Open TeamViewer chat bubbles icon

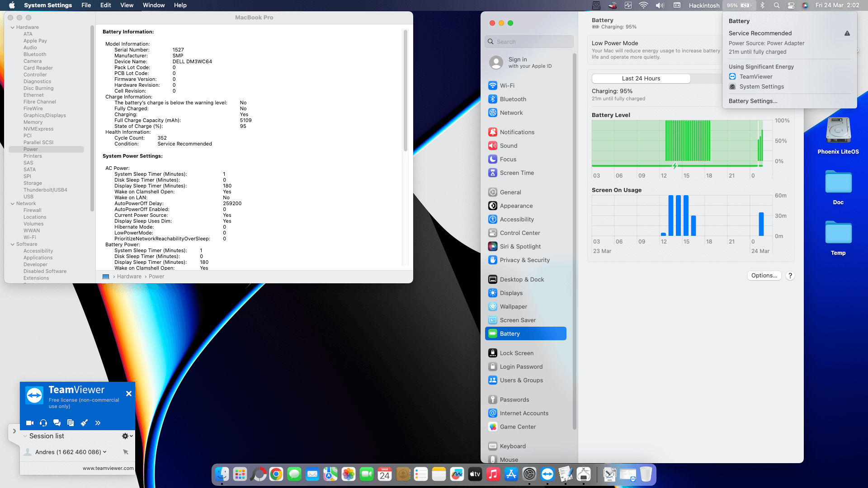click(x=57, y=423)
